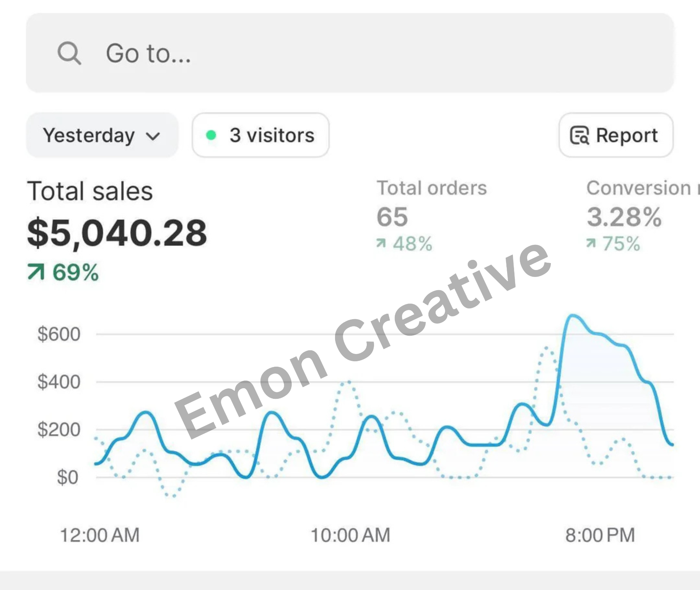
Task: Click the $200 axis label
Action: [59, 429]
